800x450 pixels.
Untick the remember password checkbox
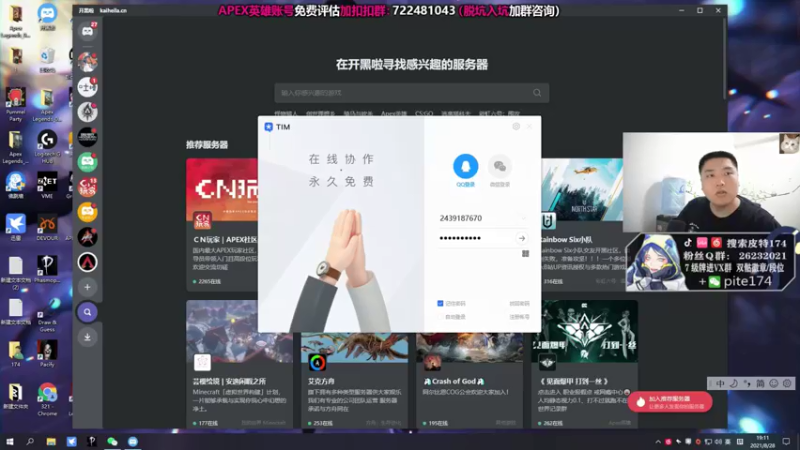pos(440,304)
